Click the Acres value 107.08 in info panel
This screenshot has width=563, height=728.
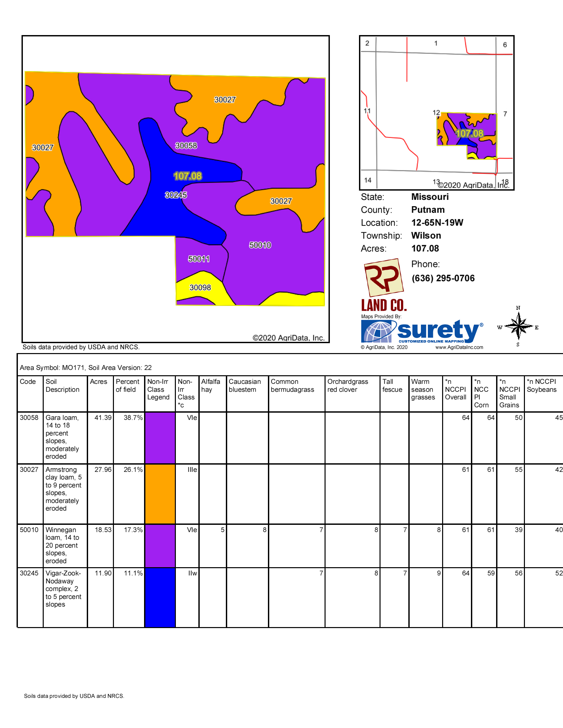(425, 248)
